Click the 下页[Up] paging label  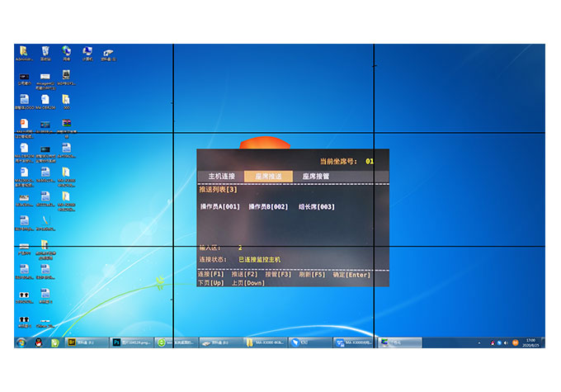211,282
